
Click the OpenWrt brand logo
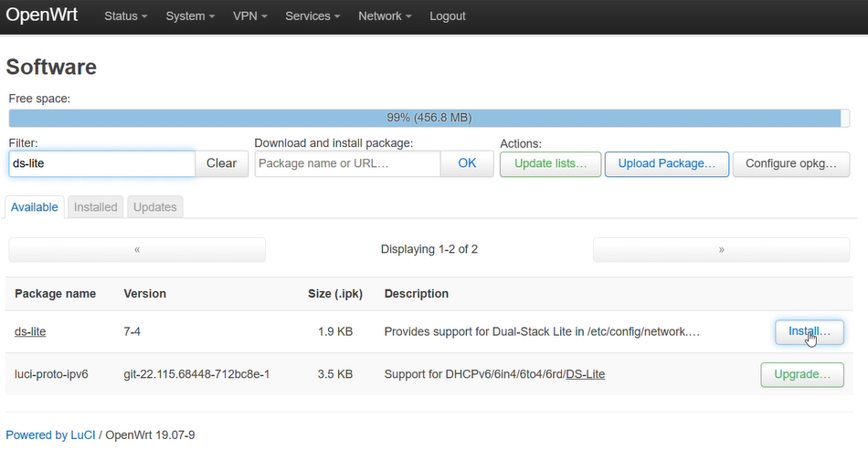tap(42, 16)
